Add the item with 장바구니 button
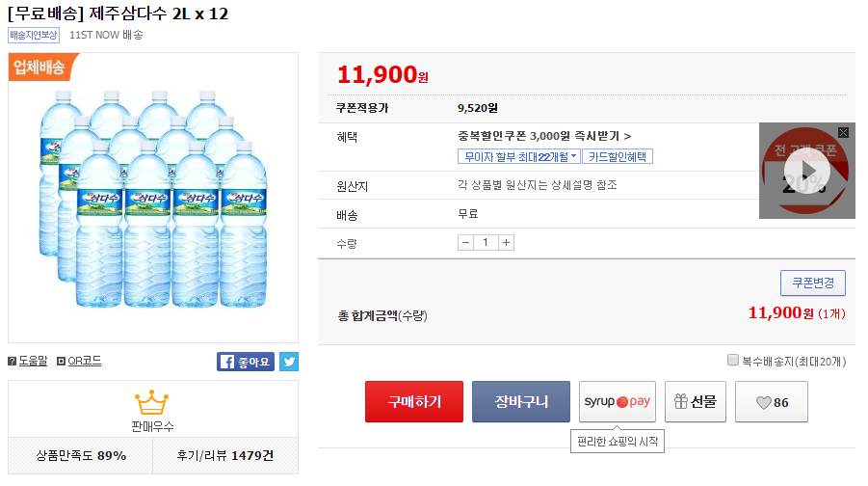Screen dimensions: 868x486 click(521, 402)
